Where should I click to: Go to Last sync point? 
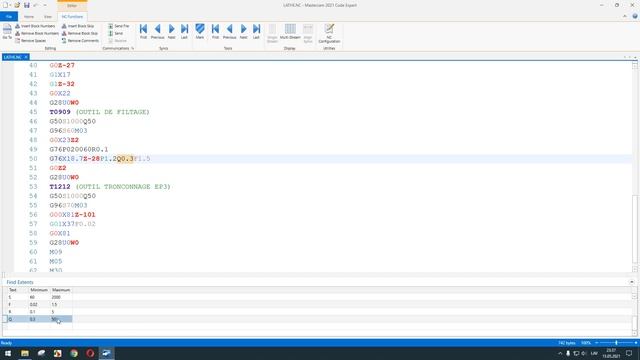[184, 31]
